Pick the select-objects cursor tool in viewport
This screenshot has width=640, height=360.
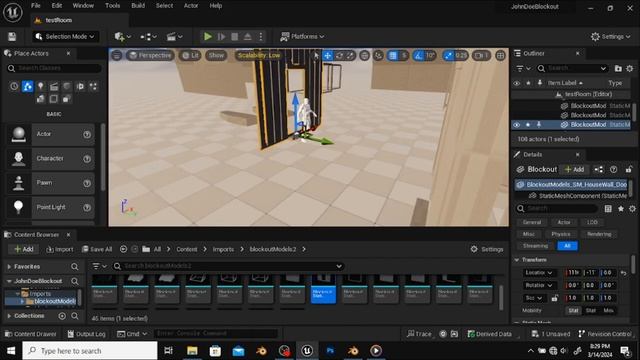(x=316, y=56)
